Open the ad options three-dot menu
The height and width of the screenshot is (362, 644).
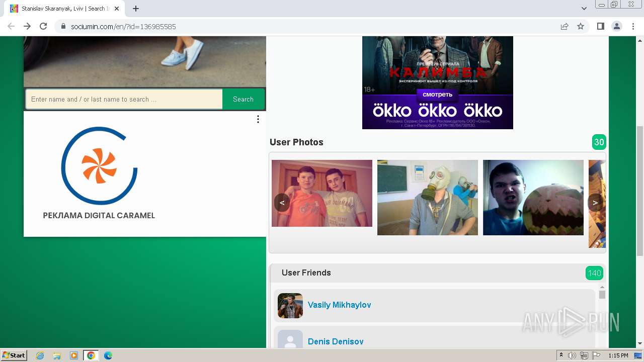[258, 119]
